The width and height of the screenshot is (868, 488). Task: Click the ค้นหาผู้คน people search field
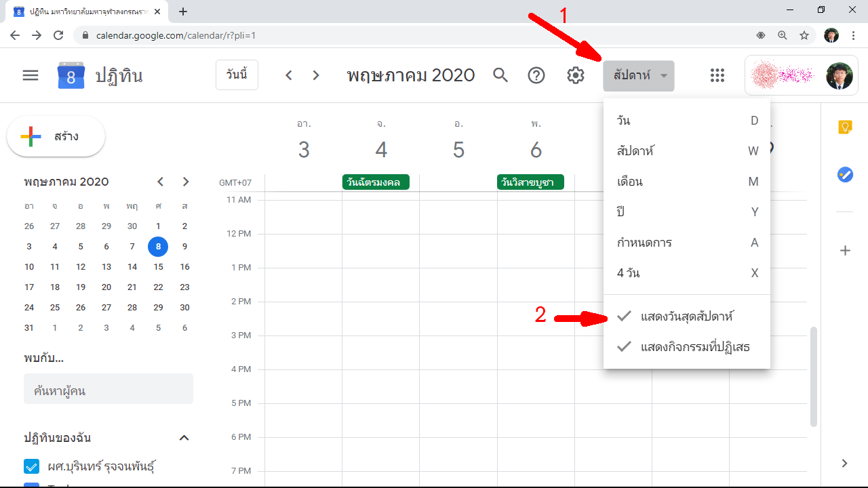point(108,391)
